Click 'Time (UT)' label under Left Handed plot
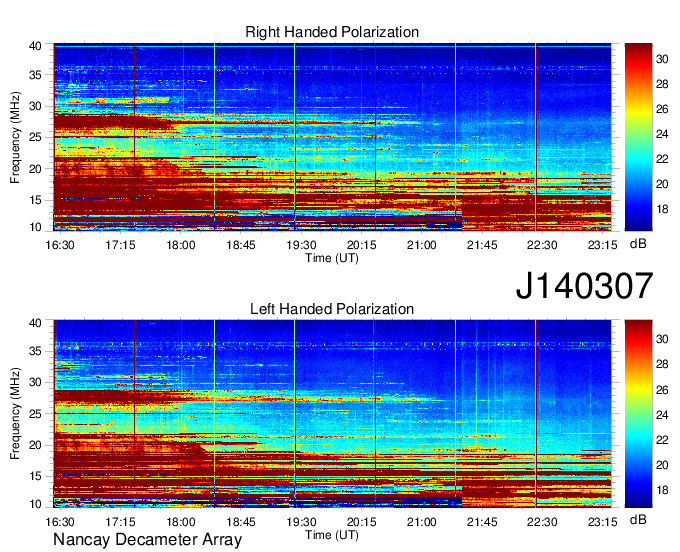Image resolution: width=680 pixels, height=552 pixels. (332, 535)
